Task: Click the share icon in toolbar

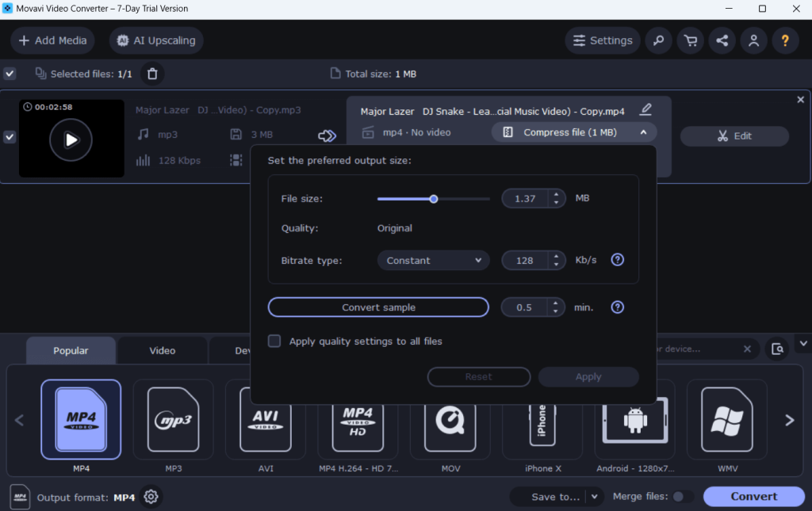Action: pos(722,40)
